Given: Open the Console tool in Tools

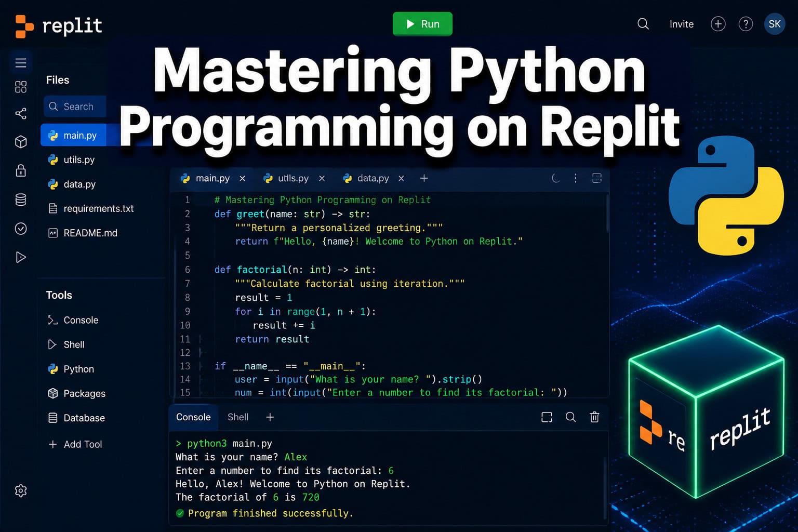Looking at the screenshot, I should click(x=73, y=320).
